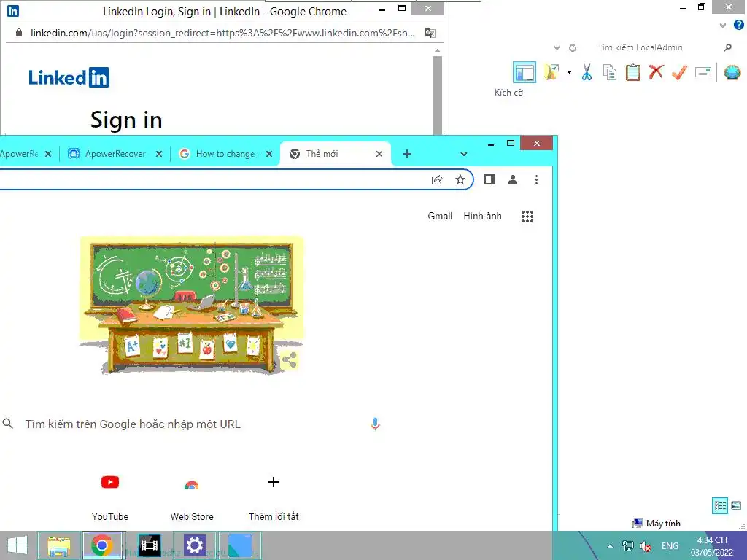Open the Web Store shortcut

coord(192,497)
